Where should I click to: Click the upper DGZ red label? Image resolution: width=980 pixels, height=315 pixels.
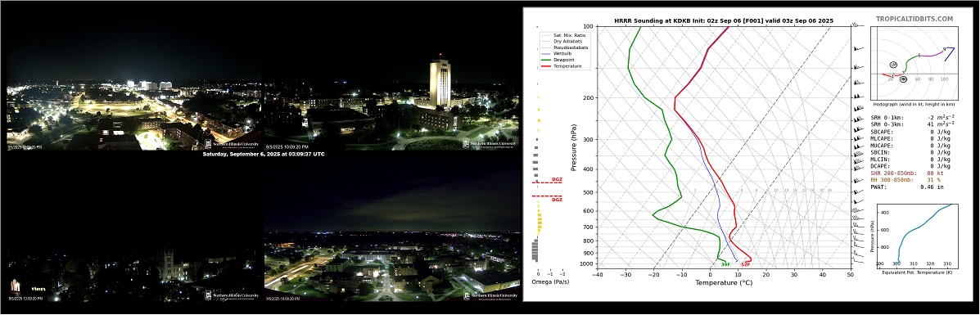[556, 179]
